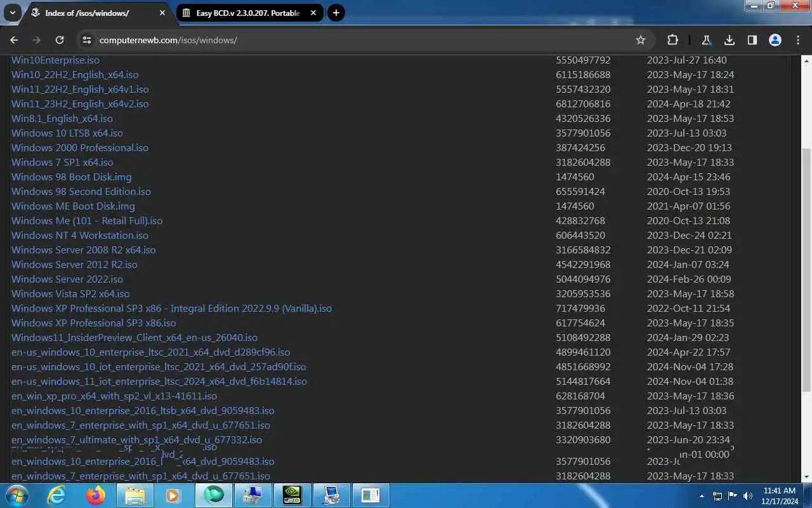Expand the tab search dropdown arrow
Screen dimensions: 812x508
click(12, 13)
